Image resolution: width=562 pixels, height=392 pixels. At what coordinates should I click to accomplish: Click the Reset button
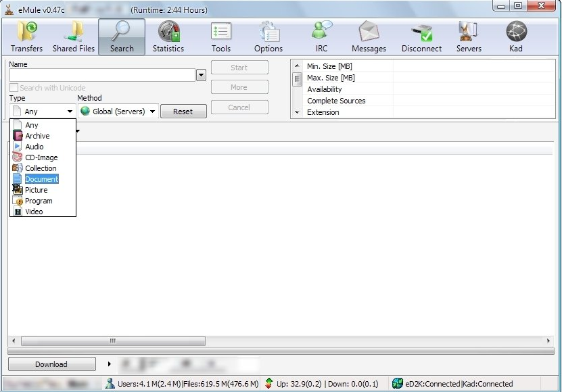(x=183, y=112)
